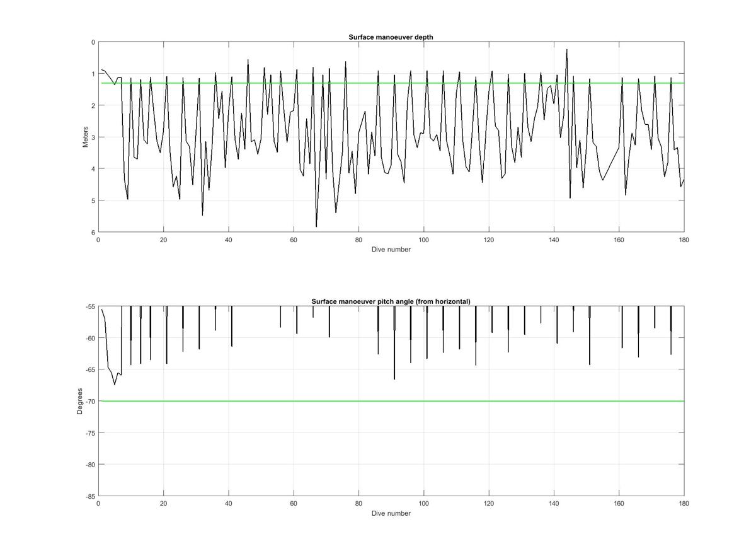Click the 'Surface manoeuver depth' plot title
The width and height of the screenshot is (756, 558).
pyautogui.click(x=391, y=37)
